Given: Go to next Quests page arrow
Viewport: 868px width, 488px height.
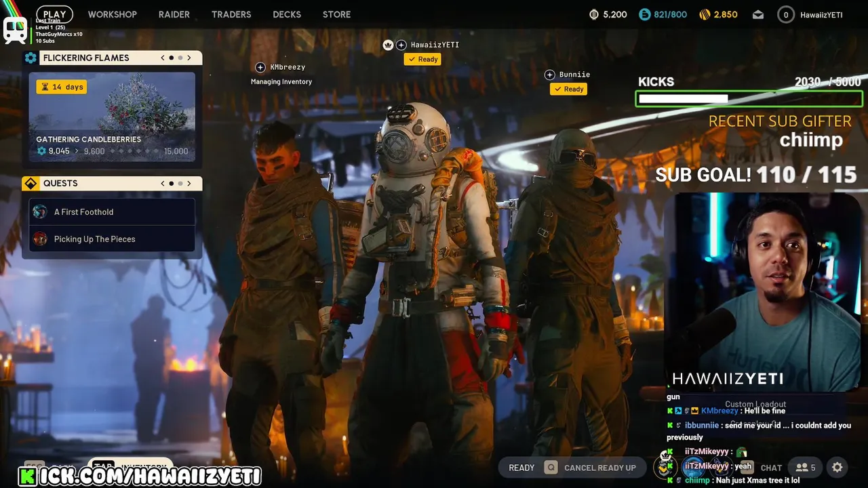Looking at the screenshot, I should click(x=189, y=183).
